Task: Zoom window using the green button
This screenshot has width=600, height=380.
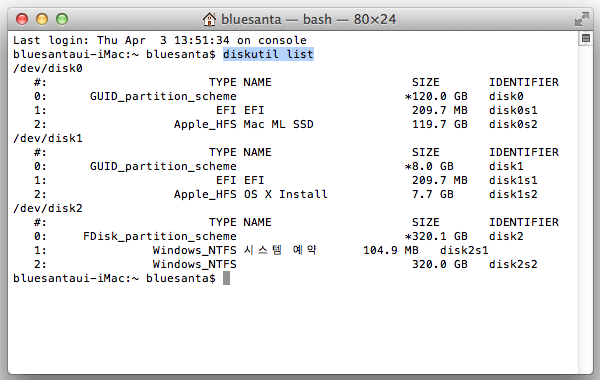Action: pyautogui.click(x=62, y=19)
